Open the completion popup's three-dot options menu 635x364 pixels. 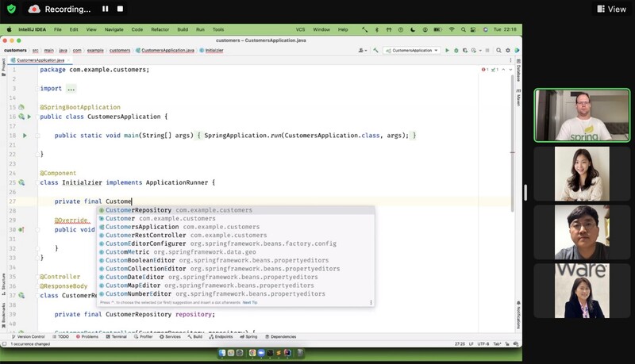(x=371, y=302)
